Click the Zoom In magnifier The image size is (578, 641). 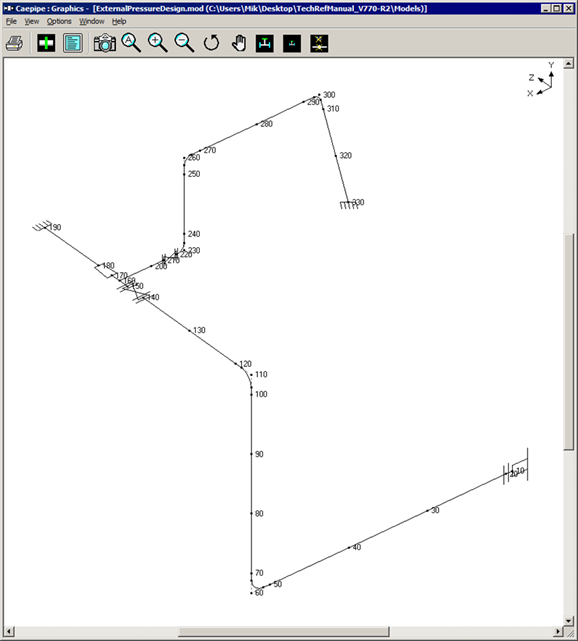158,43
